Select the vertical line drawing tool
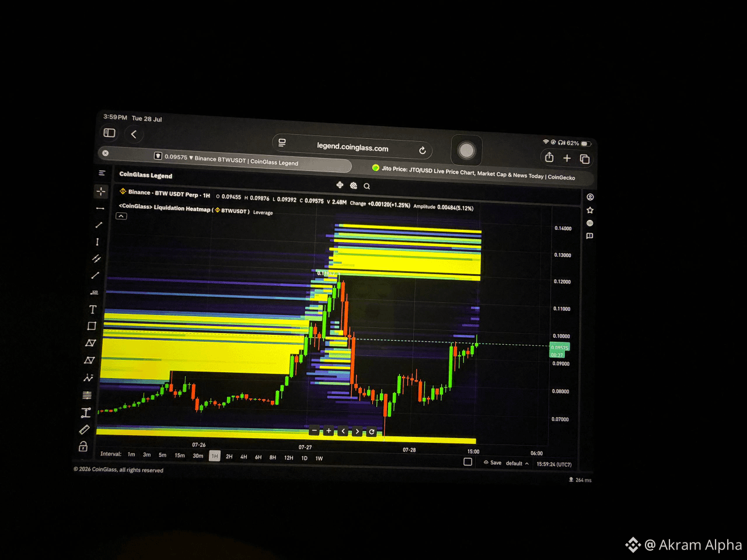The image size is (747, 560). tap(97, 242)
